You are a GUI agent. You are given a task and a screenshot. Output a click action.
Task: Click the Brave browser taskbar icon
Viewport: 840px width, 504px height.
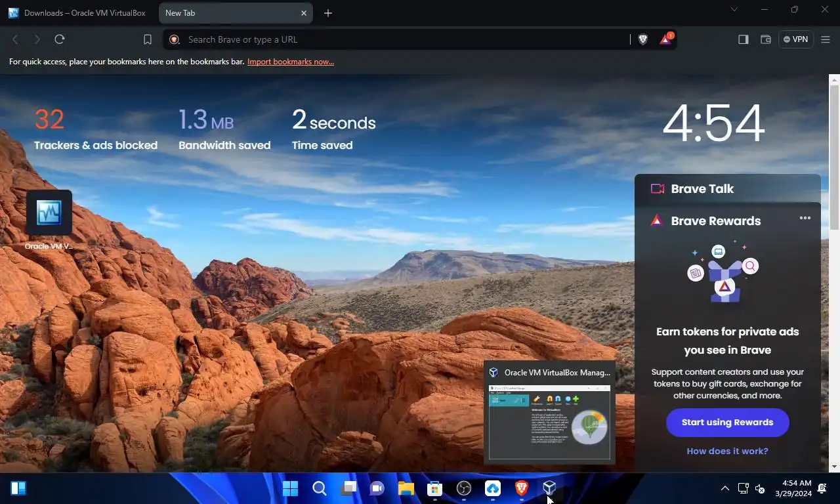click(x=522, y=488)
